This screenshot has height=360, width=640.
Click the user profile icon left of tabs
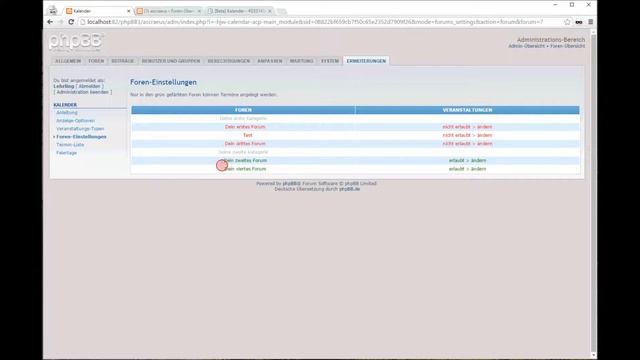pyautogui.click(x=53, y=11)
